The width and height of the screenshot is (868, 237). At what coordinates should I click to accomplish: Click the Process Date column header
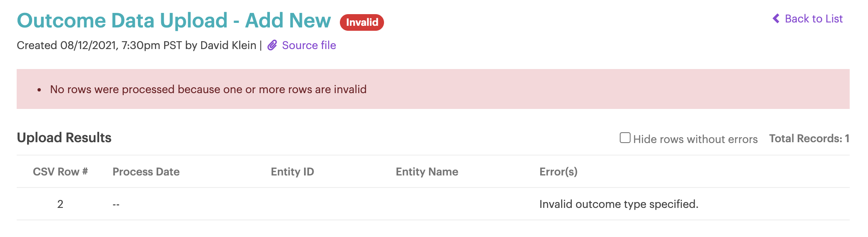pyautogui.click(x=146, y=172)
